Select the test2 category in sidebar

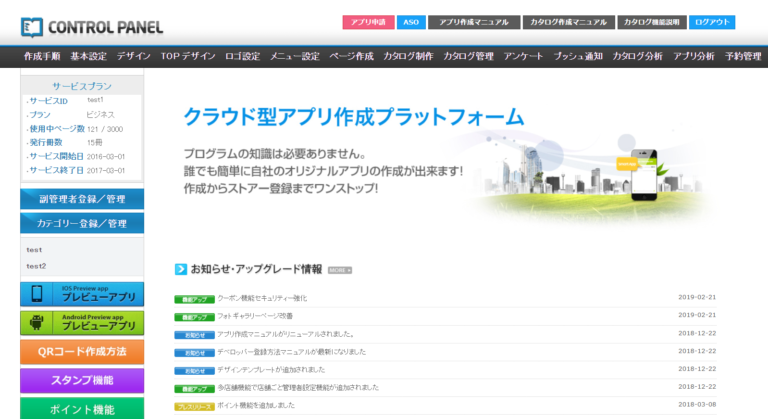[x=36, y=266]
